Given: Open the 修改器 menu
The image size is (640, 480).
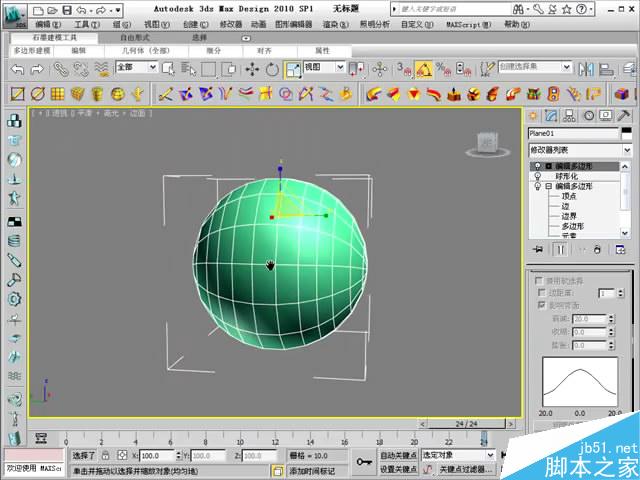Looking at the screenshot, I should pos(231,23).
